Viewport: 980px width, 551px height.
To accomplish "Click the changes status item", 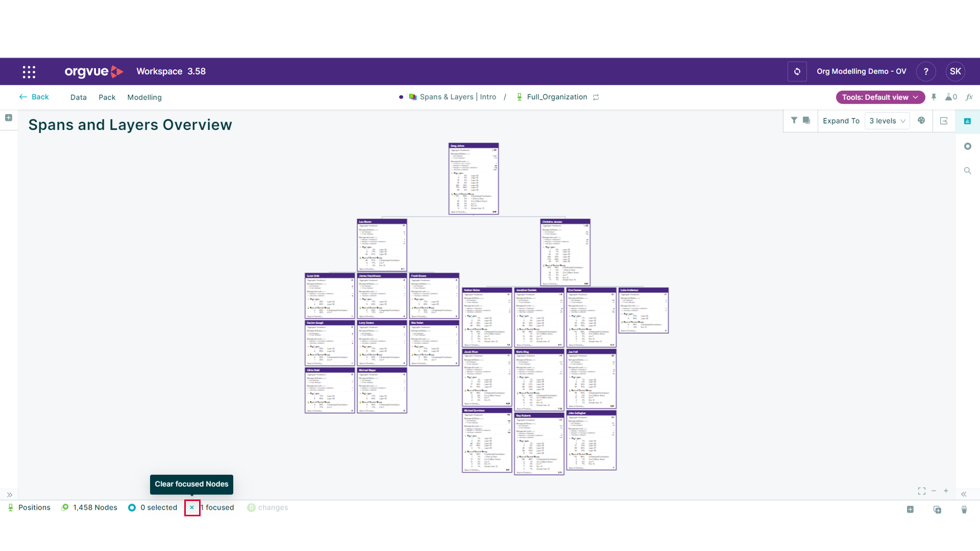I will (267, 508).
